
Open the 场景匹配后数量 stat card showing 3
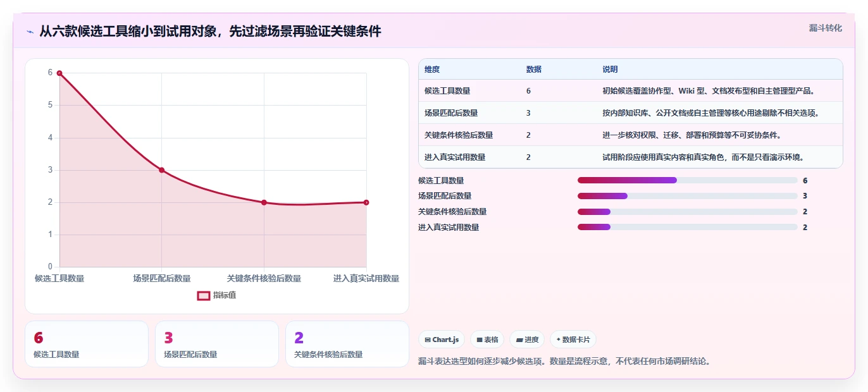pyautogui.click(x=217, y=344)
